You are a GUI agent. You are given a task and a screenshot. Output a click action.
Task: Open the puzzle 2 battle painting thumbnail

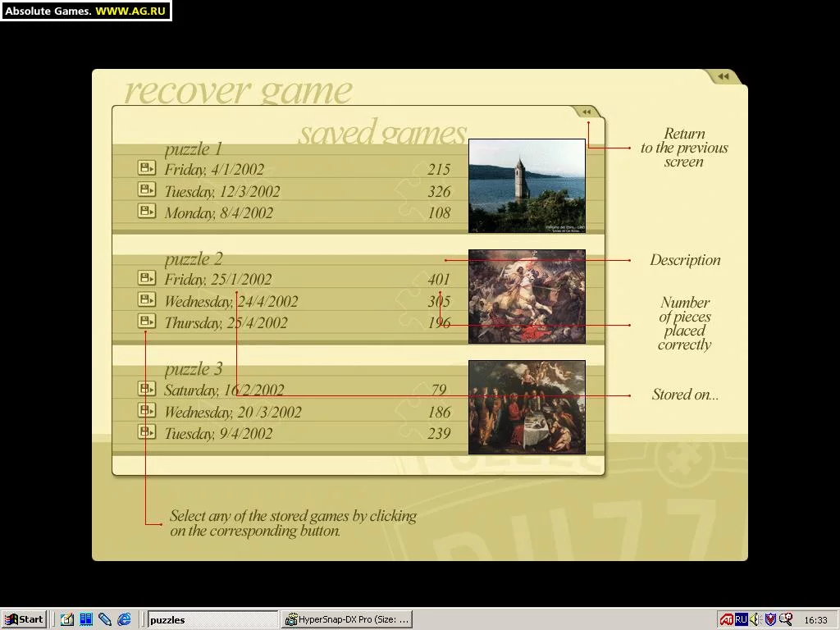tap(527, 296)
